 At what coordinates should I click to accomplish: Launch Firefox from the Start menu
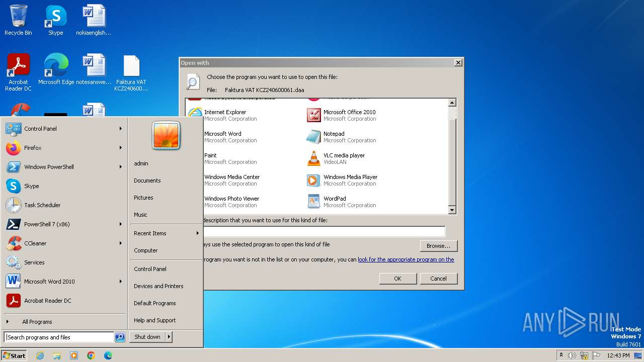coord(64,148)
